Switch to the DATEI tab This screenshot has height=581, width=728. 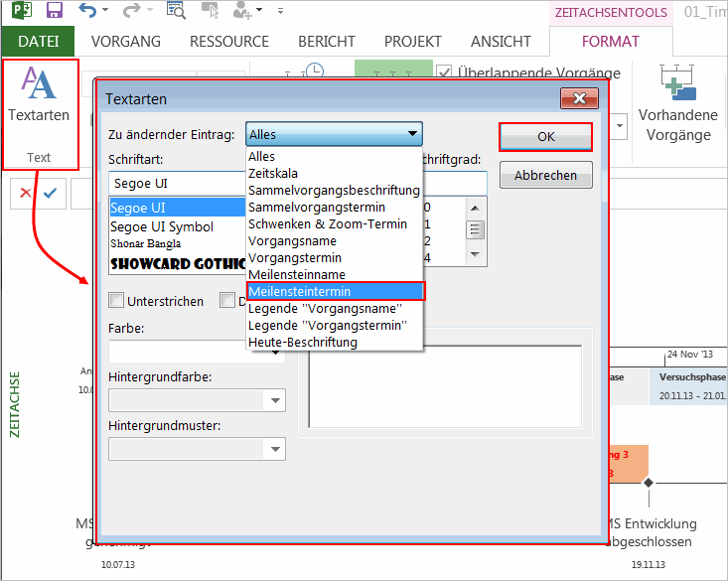[38, 42]
